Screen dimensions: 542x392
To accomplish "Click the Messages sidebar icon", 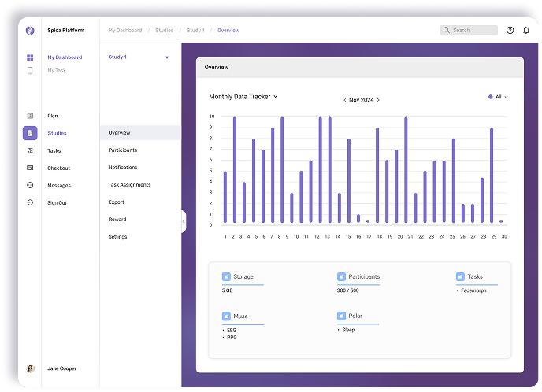I will click(30, 185).
